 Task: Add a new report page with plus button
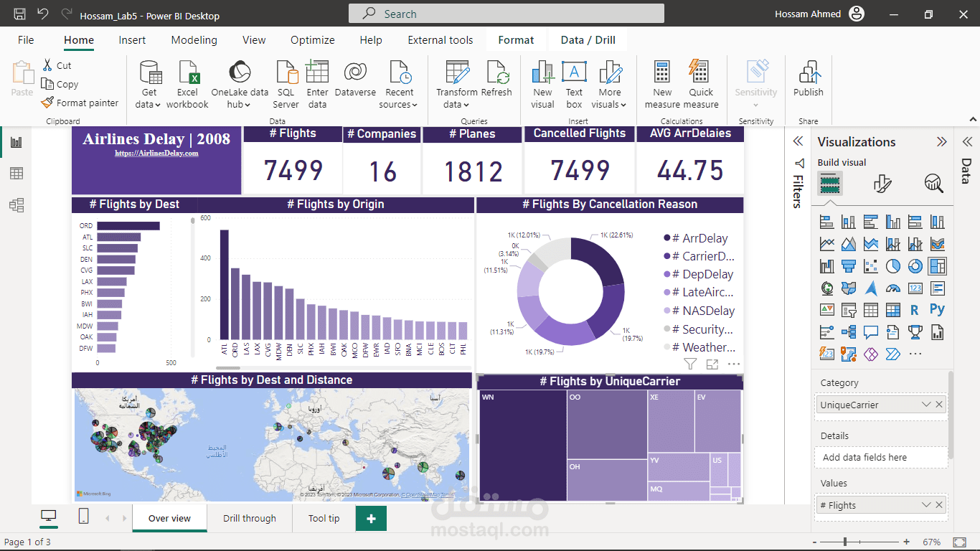371,518
